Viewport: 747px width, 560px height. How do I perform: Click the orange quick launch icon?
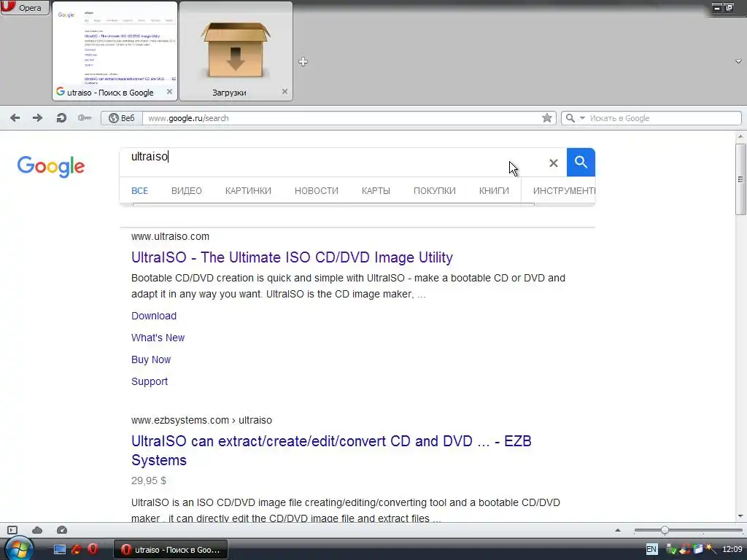point(76,549)
